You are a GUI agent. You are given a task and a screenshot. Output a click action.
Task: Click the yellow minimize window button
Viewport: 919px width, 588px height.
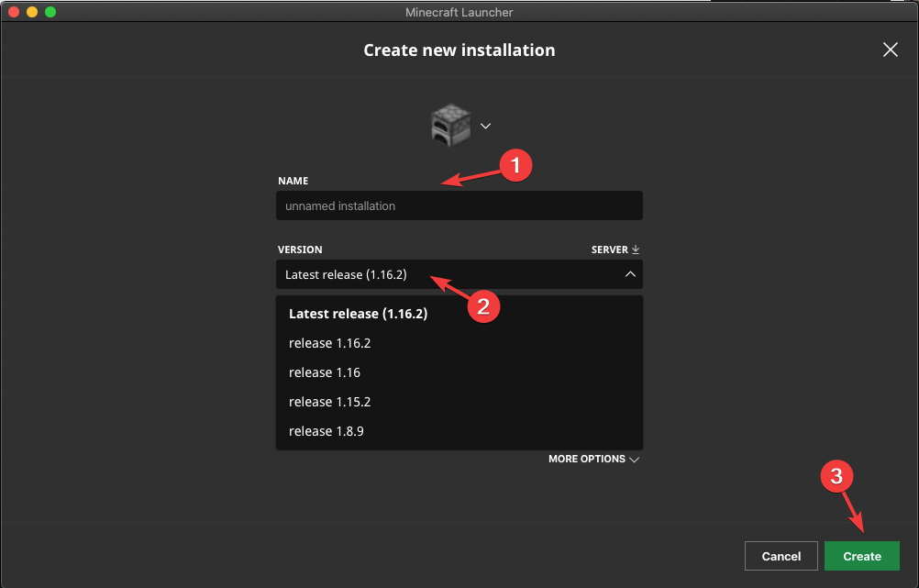32,12
